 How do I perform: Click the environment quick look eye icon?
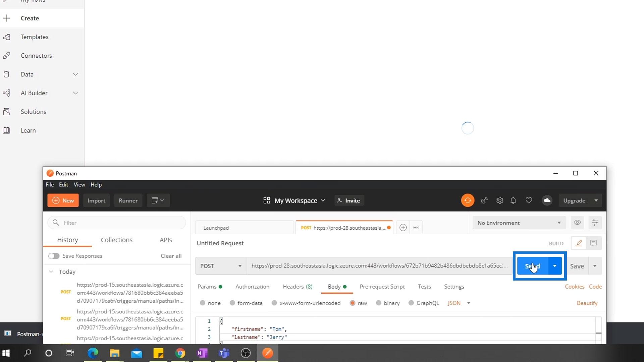pyautogui.click(x=577, y=223)
